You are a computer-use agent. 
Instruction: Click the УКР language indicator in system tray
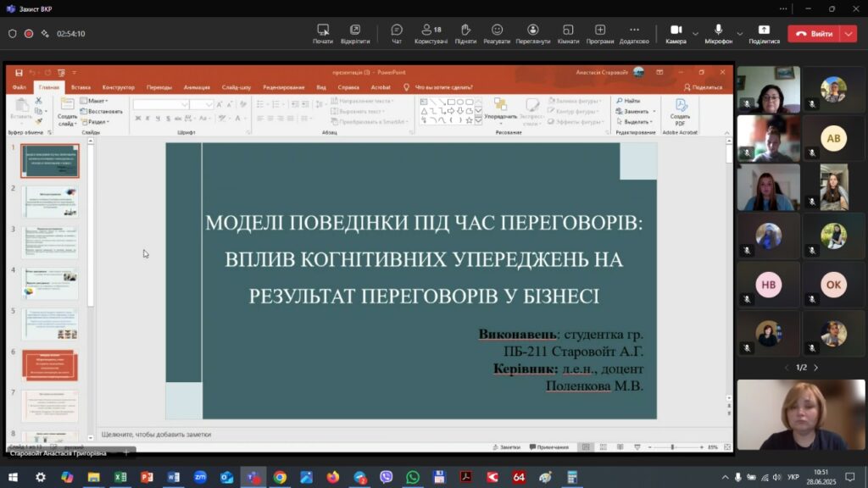793,477
